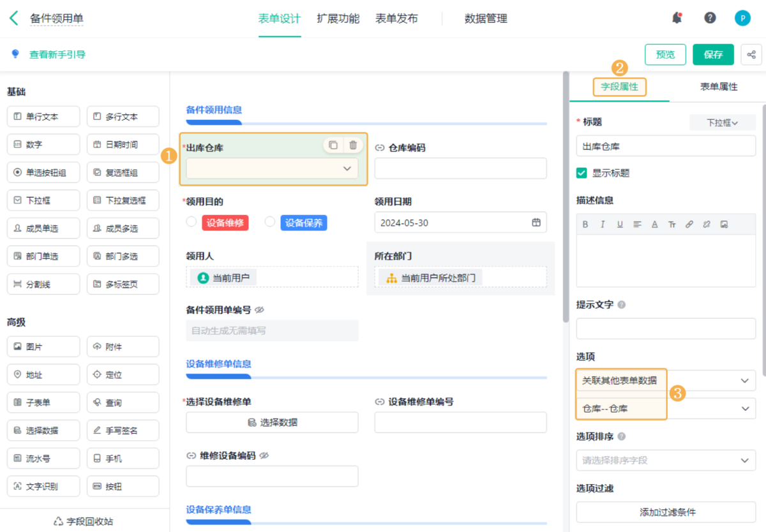Click the share icon next to 保存
The height and width of the screenshot is (532, 766).
pyautogui.click(x=751, y=55)
